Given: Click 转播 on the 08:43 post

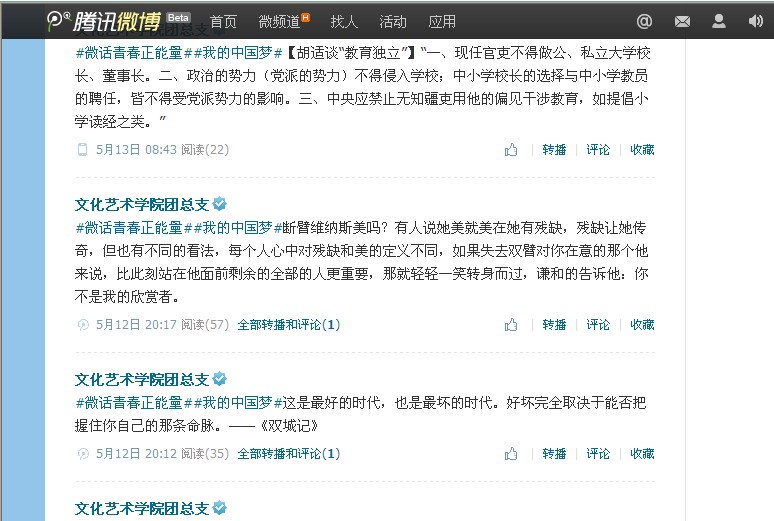Looking at the screenshot, I should coord(554,150).
